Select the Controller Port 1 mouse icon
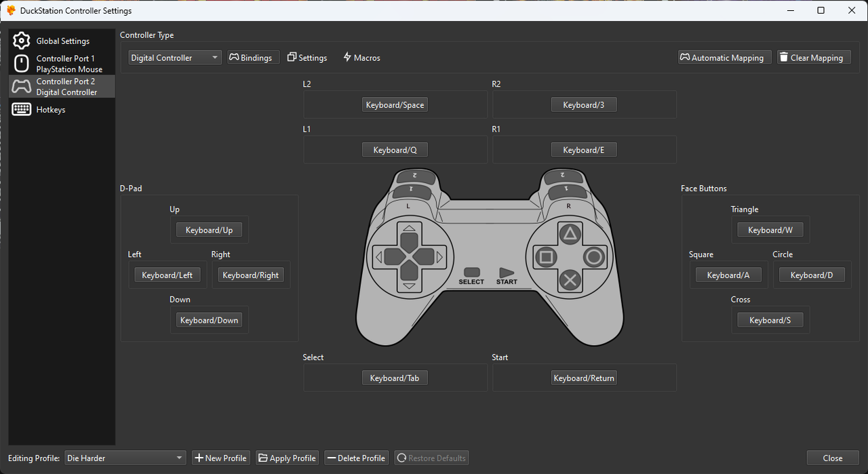This screenshot has height=474, width=868. [22, 64]
